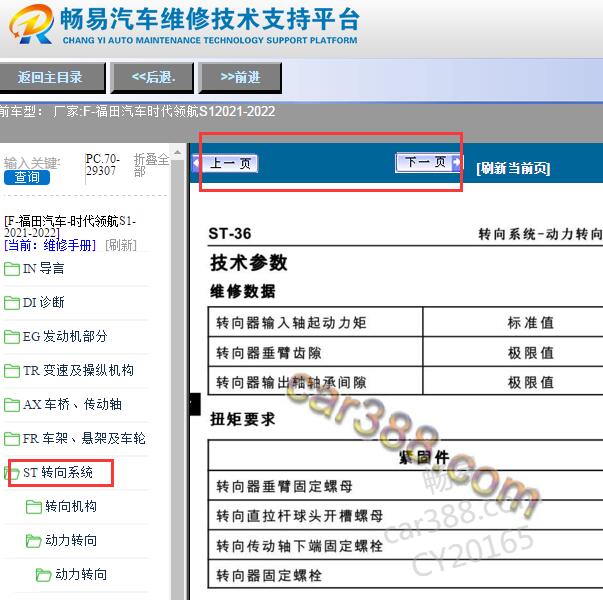Click the nested 动力转向 subfolder icon
603x600 pixels.
[43, 575]
